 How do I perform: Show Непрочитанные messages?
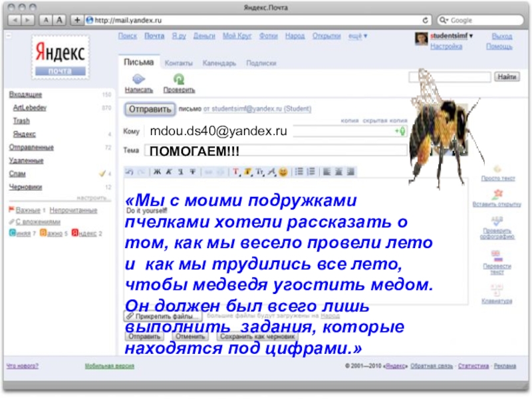[x=73, y=211]
